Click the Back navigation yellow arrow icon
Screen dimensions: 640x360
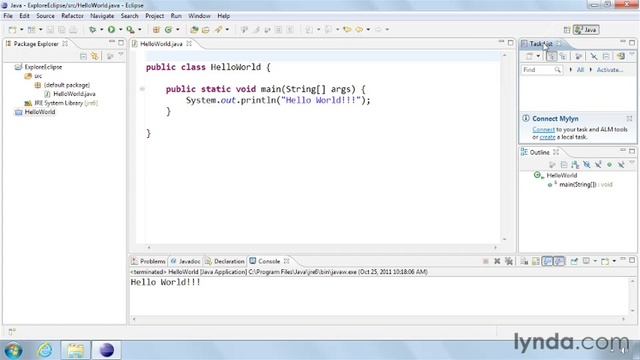click(x=359, y=29)
